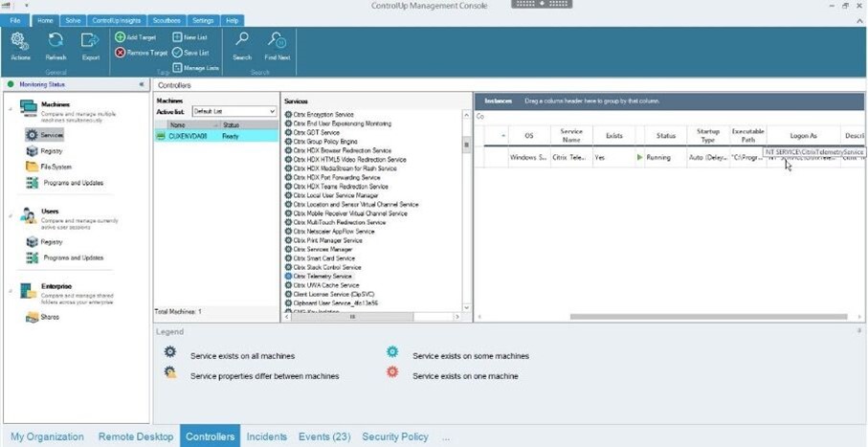The image size is (868, 447).
Task: Select Client License Service (ClipSVC)
Action: pos(329,294)
